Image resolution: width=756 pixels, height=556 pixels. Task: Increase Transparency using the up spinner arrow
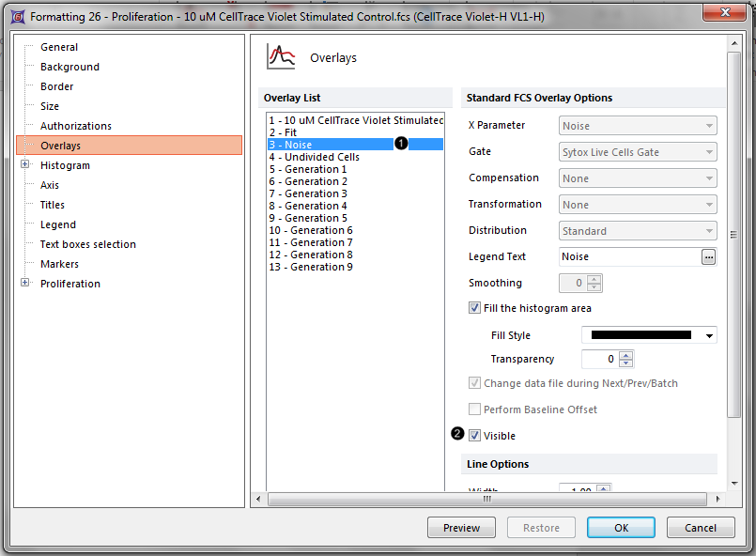pyautogui.click(x=626, y=354)
